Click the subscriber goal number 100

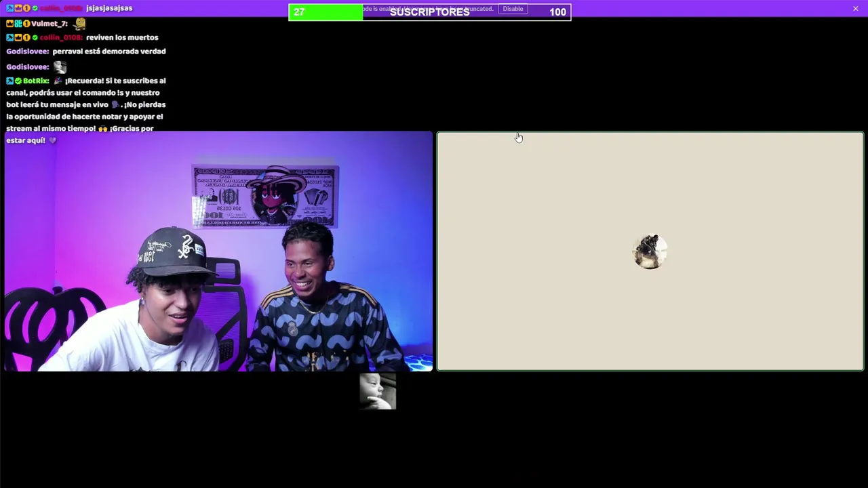(x=557, y=12)
